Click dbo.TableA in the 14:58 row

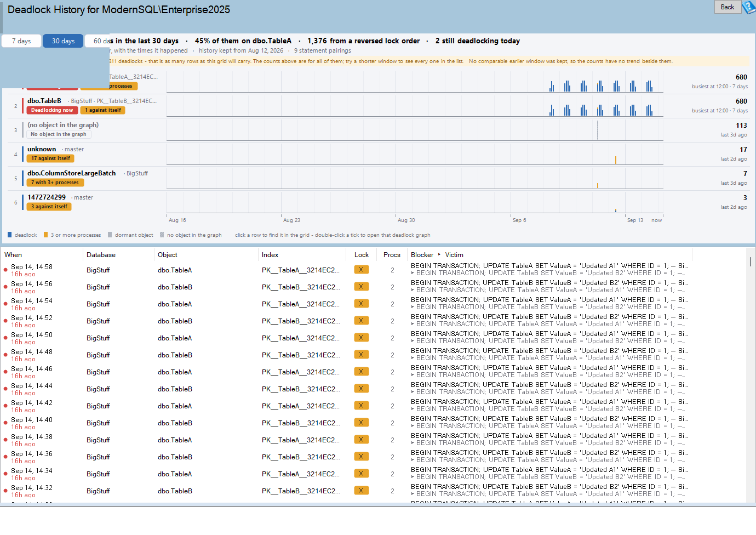[x=175, y=270]
